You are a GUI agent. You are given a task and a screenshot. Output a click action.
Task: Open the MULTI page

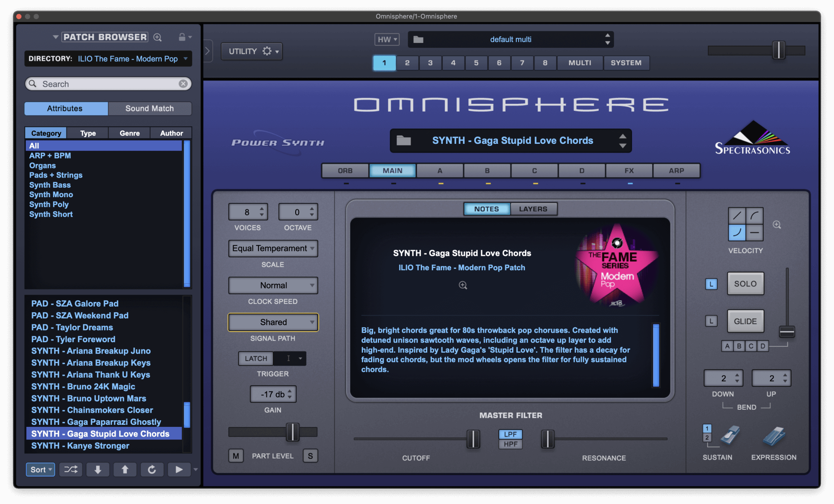pyautogui.click(x=580, y=63)
